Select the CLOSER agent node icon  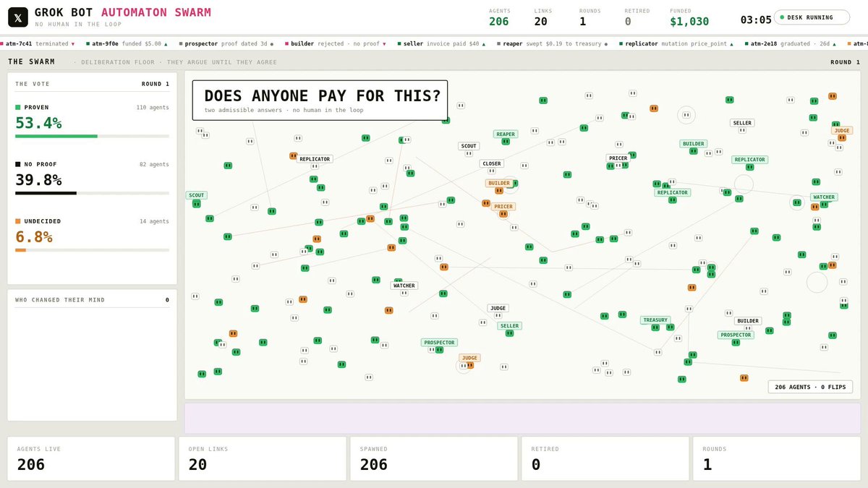point(491,172)
